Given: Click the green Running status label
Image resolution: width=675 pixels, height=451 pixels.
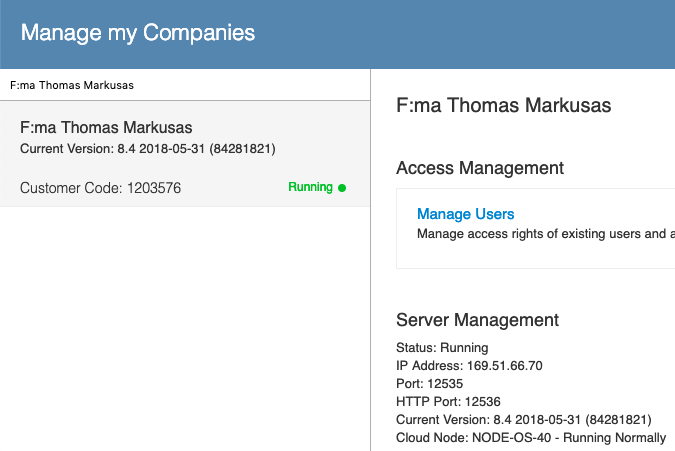Looking at the screenshot, I should [310, 187].
